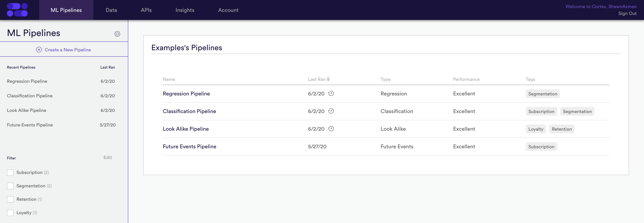Open Regression Pipeline in sidebar recent list

27,81
